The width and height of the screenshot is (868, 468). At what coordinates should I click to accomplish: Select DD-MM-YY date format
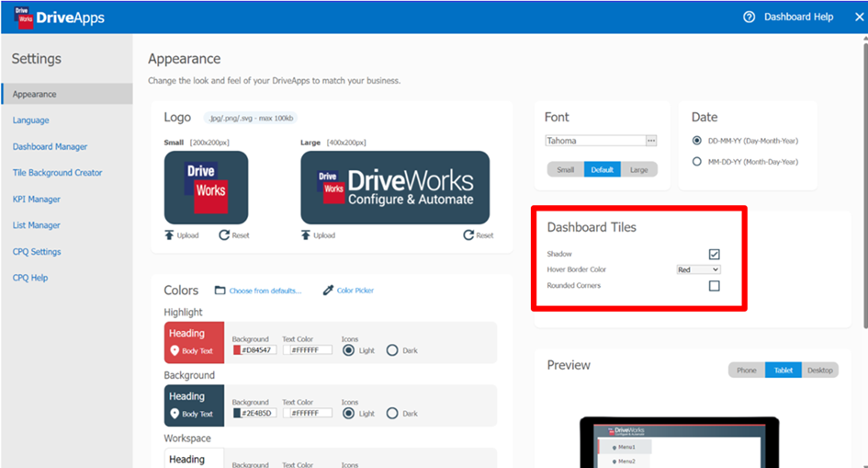(x=697, y=141)
